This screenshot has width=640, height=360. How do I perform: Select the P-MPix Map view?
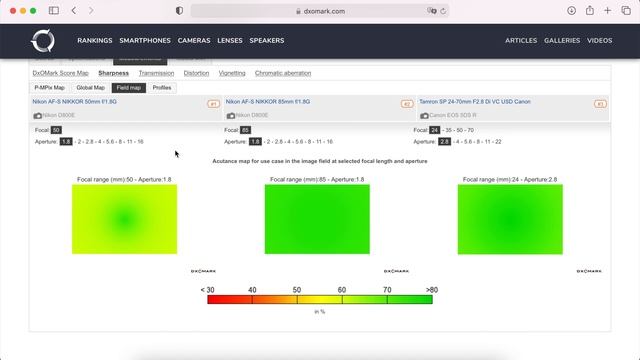(x=49, y=88)
